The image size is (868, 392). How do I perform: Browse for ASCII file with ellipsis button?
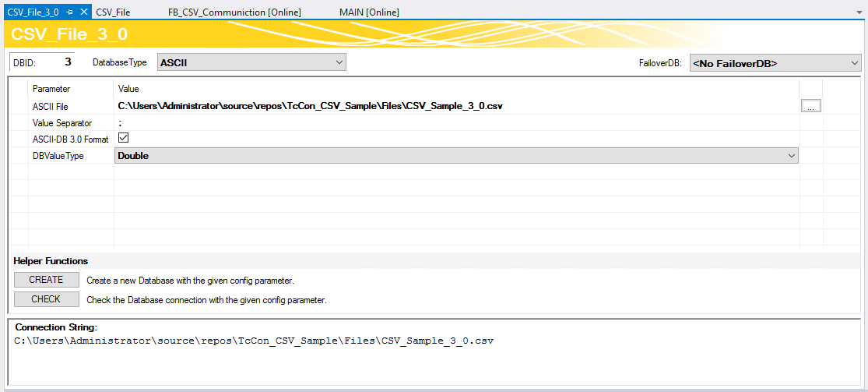point(811,106)
